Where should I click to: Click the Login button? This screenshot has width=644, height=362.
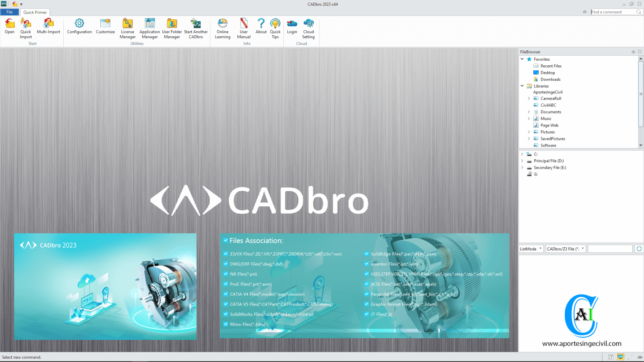[x=292, y=26]
